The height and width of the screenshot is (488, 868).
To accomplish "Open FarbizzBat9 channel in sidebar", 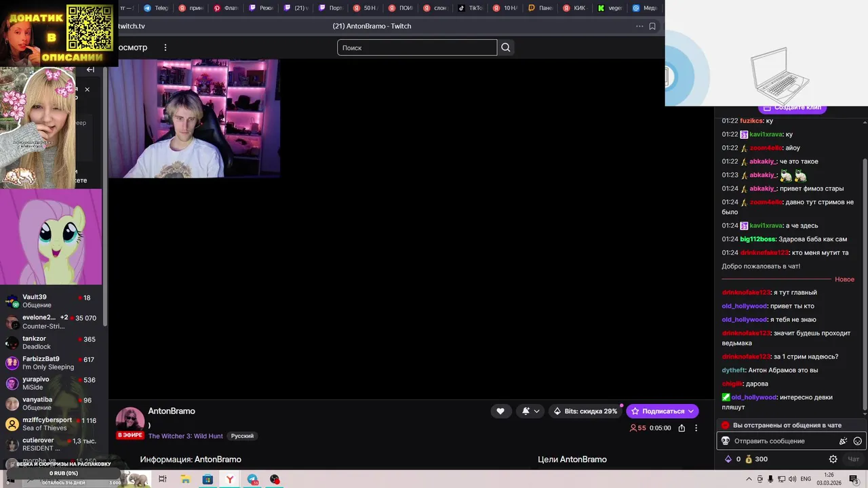I will (53, 363).
